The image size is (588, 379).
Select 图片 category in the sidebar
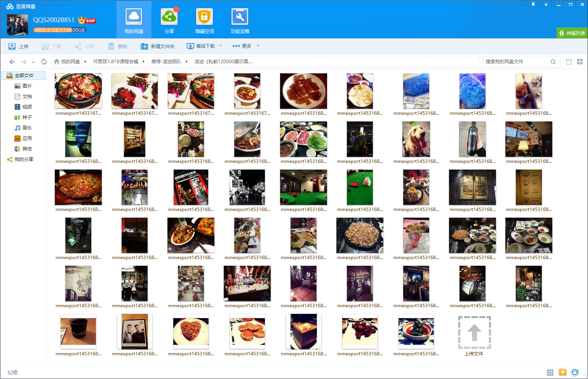coord(24,86)
